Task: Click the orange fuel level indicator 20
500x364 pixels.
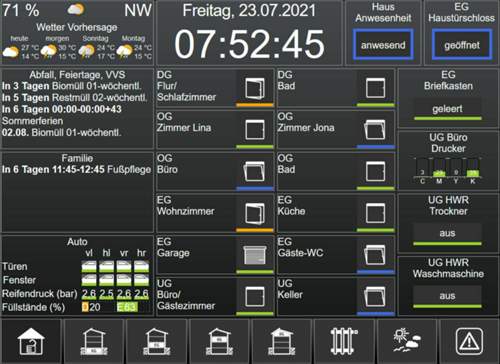Action: (x=91, y=307)
